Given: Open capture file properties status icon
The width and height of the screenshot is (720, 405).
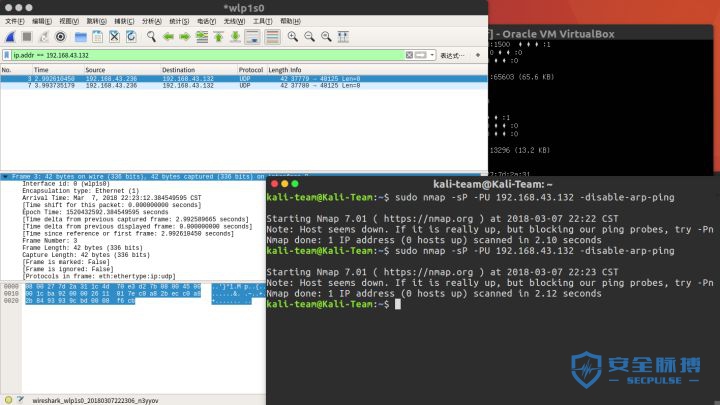Looking at the screenshot, I should tap(20, 400).
